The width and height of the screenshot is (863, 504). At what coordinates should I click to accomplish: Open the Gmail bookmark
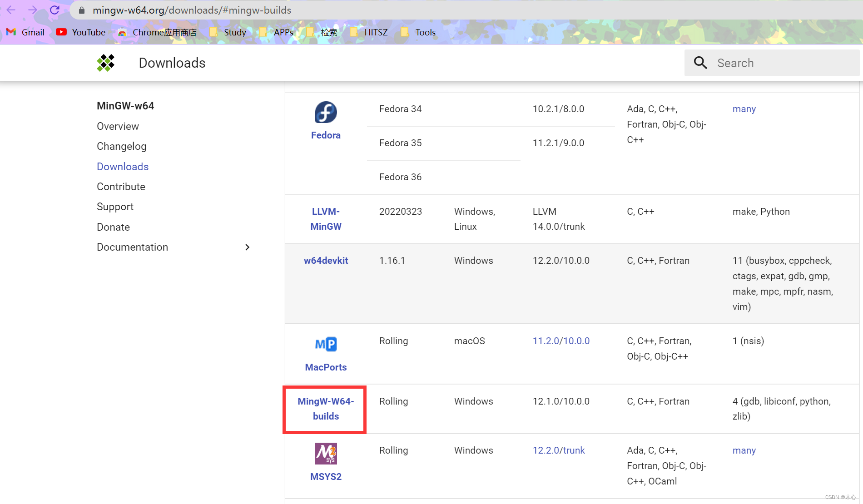tap(25, 32)
